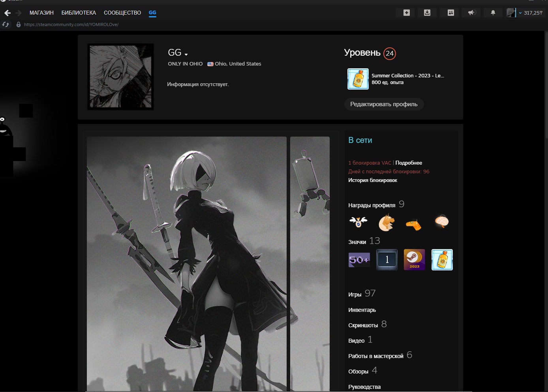Click the brain profile award icon
This screenshot has width=548, height=392.
(x=442, y=221)
